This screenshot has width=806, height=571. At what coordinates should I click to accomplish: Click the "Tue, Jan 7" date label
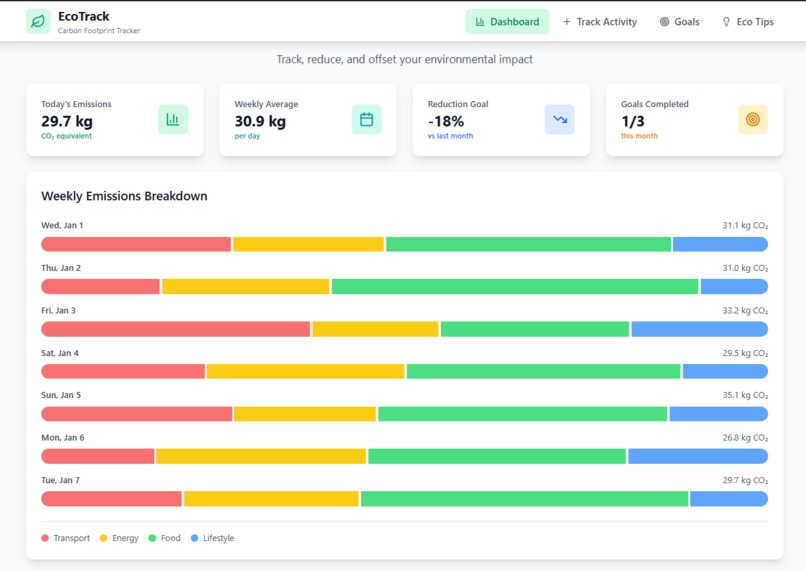tap(61, 480)
